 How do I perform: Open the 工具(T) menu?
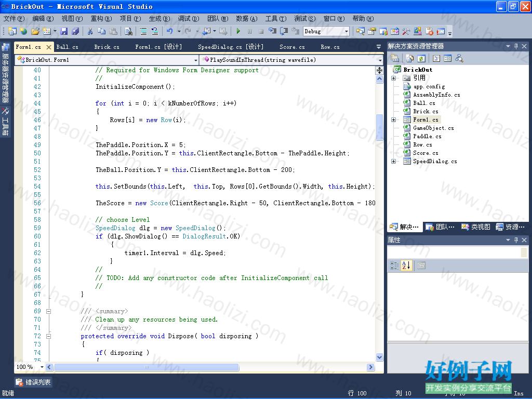point(276,19)
